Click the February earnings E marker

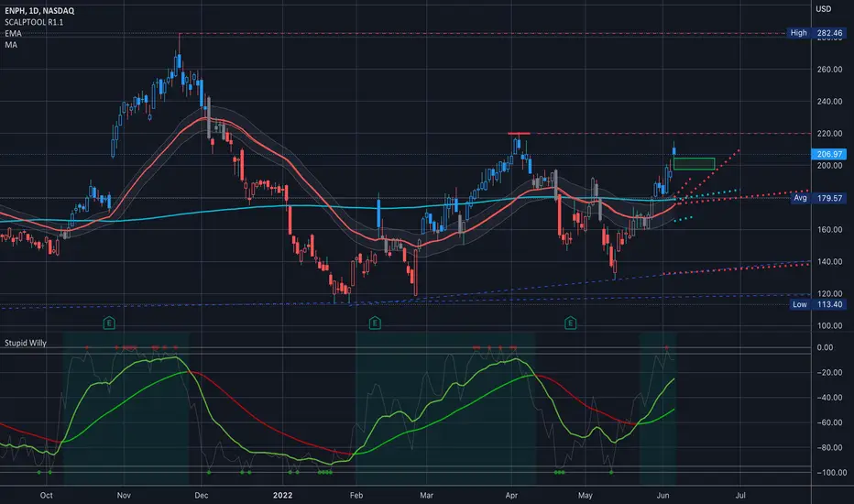375,323
